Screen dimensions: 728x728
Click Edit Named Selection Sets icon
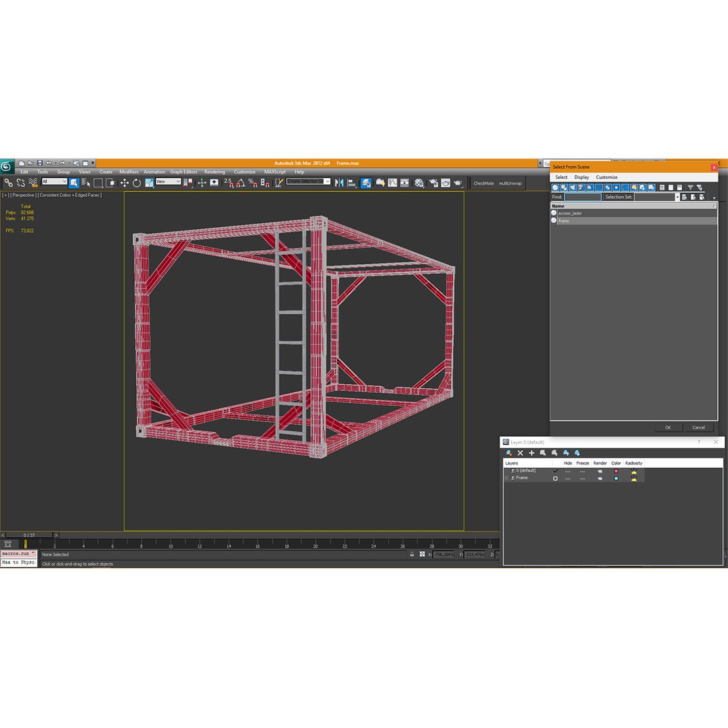pos(278,183)
